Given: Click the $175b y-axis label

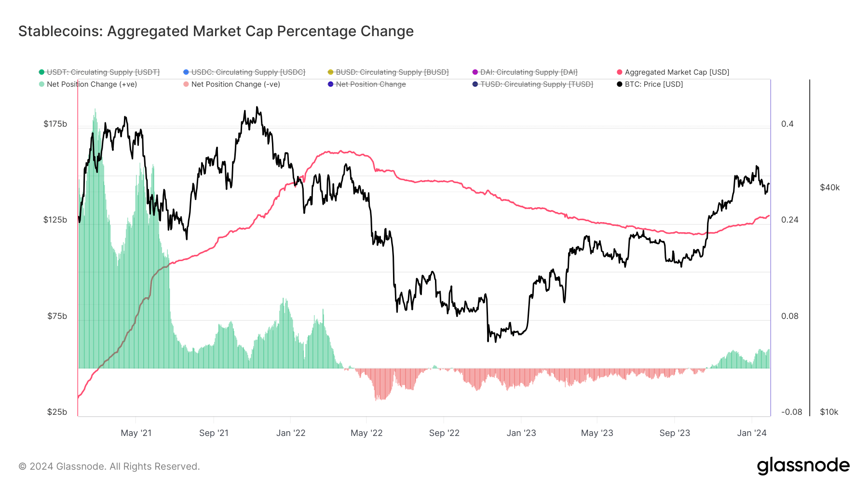Looking at the screenshot, I should tap(55, 124).
